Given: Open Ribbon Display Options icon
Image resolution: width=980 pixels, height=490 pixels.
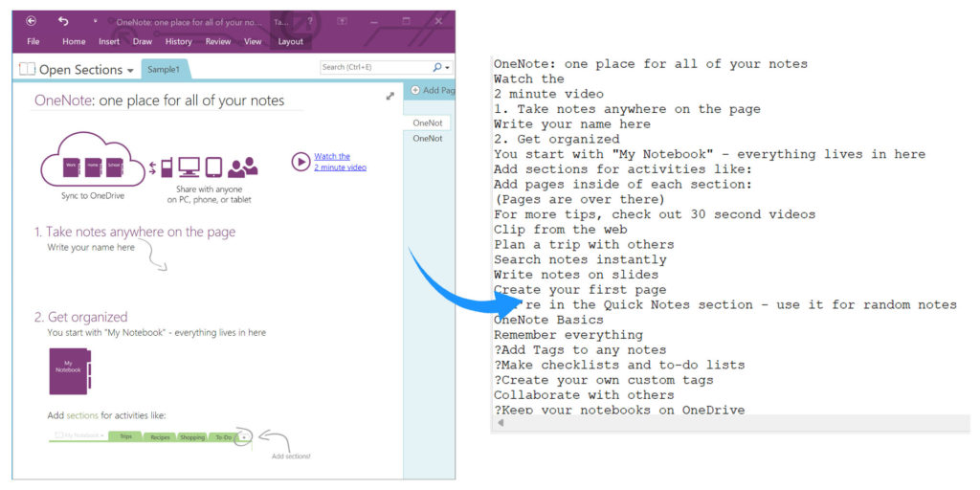Looking at the screenshot, I should click(343, 21).
